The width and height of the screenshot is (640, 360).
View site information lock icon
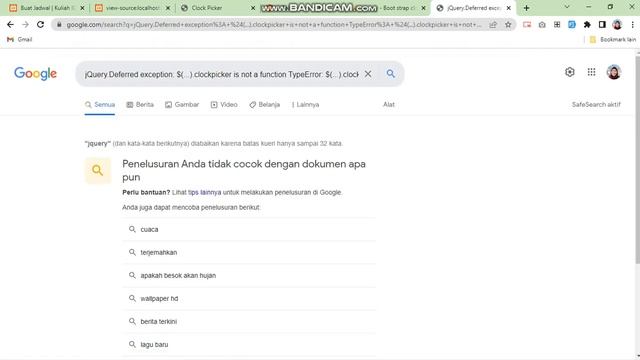tap(59, 24)
